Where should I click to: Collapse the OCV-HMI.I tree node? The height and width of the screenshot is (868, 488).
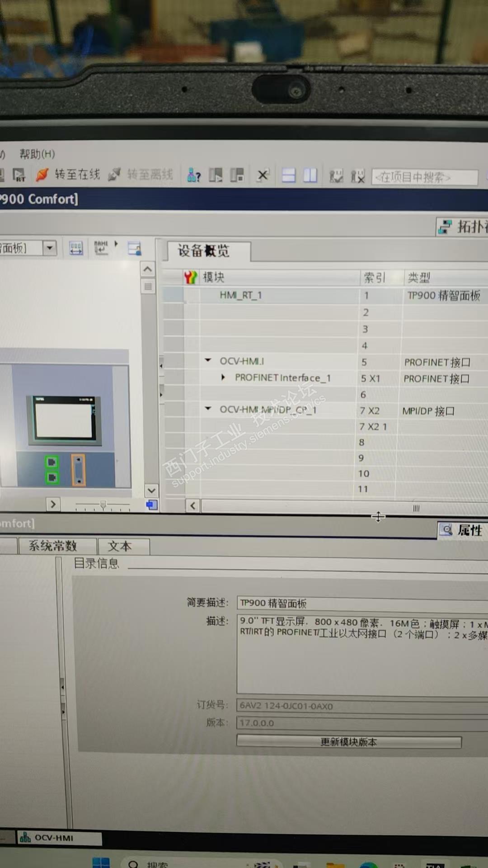(208, 360)
